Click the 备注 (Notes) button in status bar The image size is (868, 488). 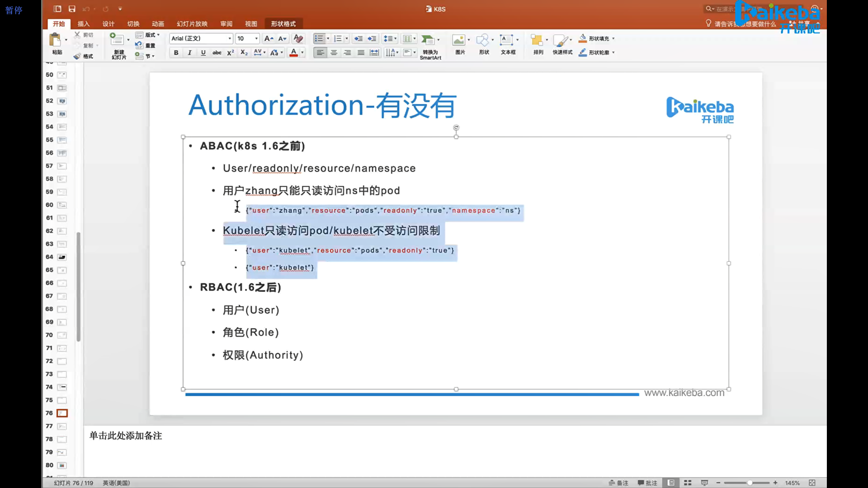[x=618, y=483]
